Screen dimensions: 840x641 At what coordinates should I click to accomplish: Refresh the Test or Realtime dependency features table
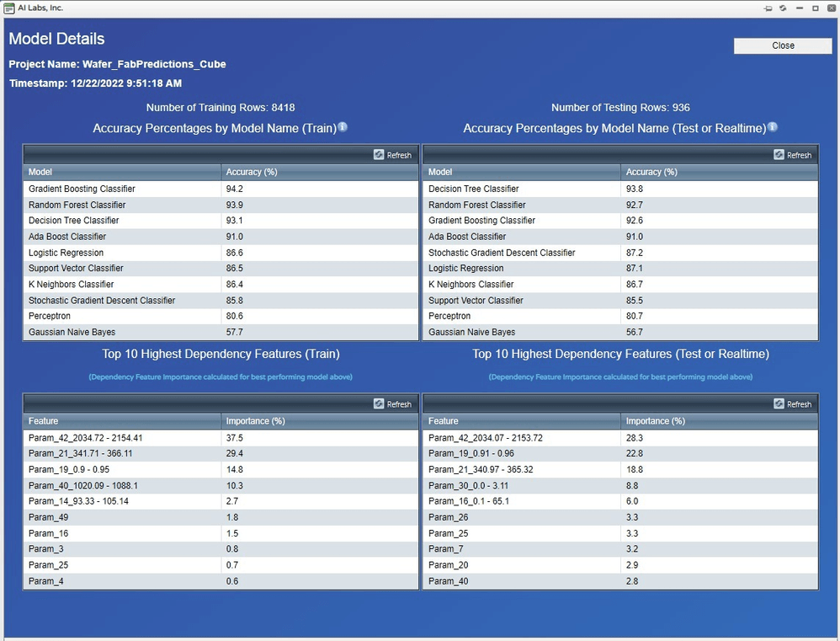click(793, 404)
